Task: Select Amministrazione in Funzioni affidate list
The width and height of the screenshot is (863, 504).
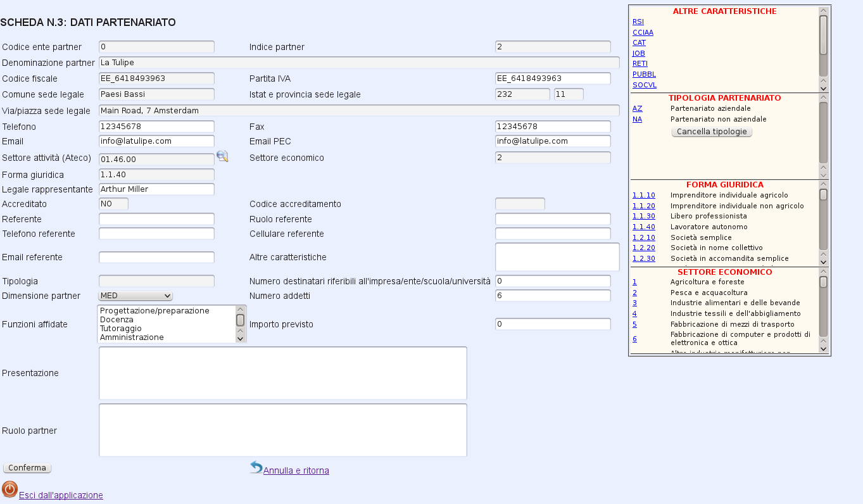Action: coord(167,337)
